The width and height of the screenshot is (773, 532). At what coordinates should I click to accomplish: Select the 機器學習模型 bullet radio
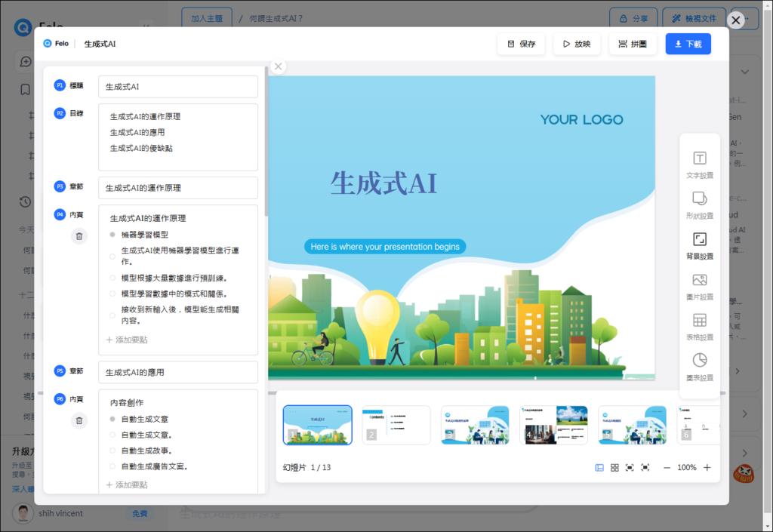[x=112, y=235]
